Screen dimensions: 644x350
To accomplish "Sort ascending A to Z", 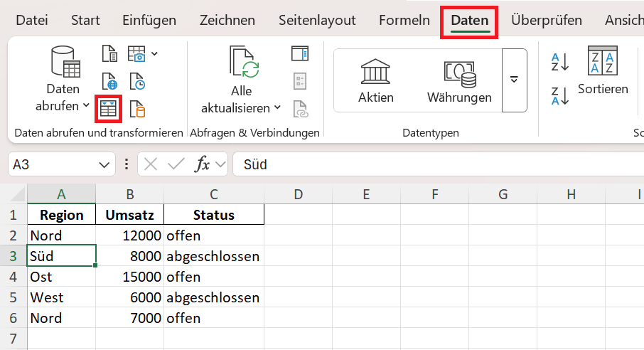I will coord(560,62).
